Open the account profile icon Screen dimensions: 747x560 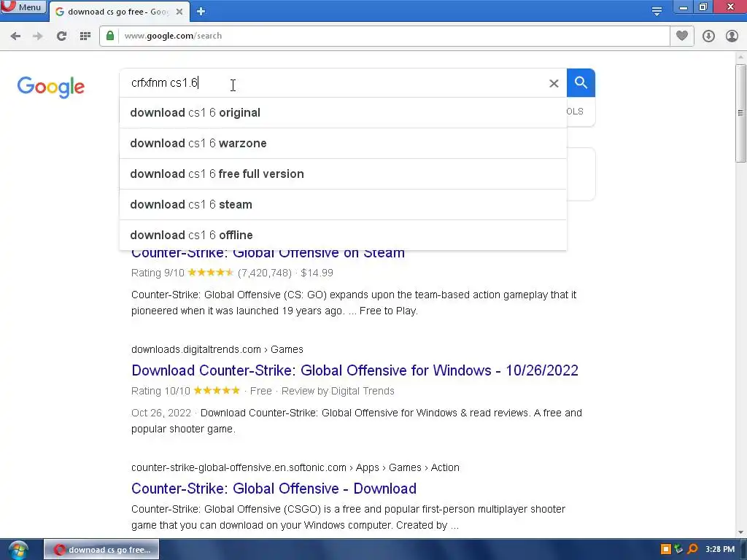point(732,36)
